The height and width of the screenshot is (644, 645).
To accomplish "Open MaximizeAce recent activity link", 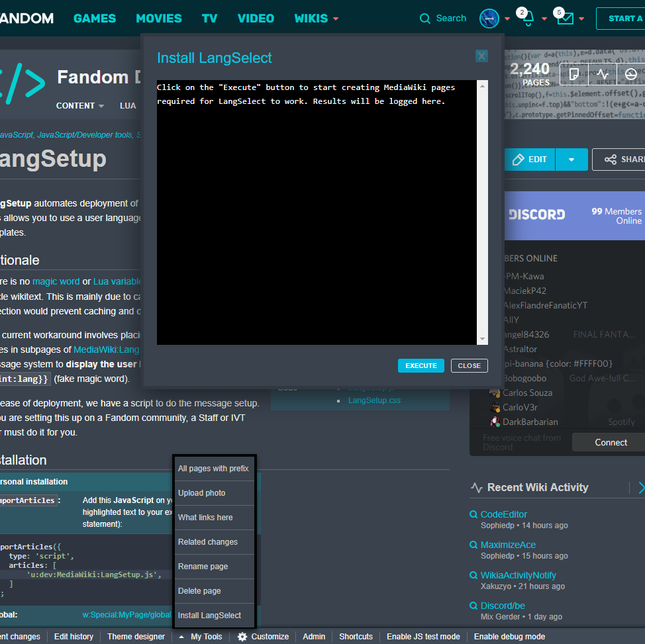I will [508, 545].
